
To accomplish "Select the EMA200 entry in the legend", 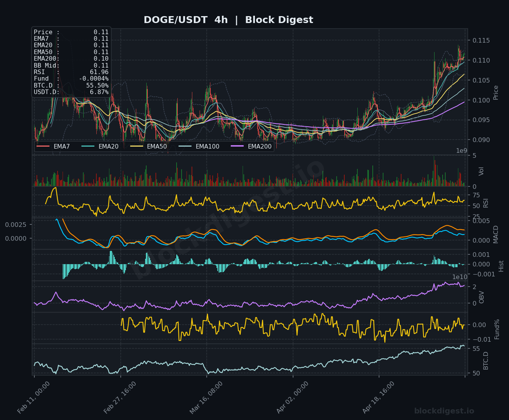I will pyautogui.click(x=251, y=146).
